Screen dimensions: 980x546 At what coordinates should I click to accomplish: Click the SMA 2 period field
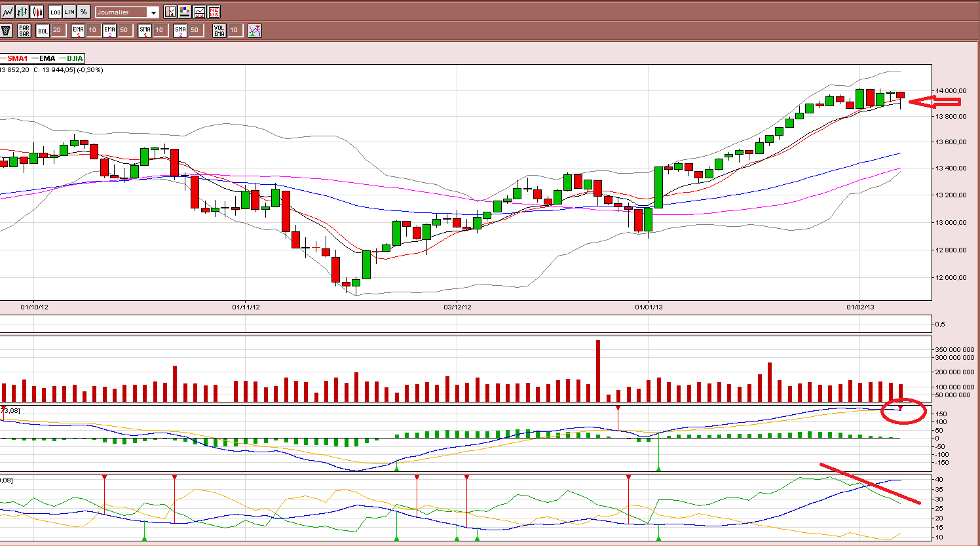click(196, 30)
